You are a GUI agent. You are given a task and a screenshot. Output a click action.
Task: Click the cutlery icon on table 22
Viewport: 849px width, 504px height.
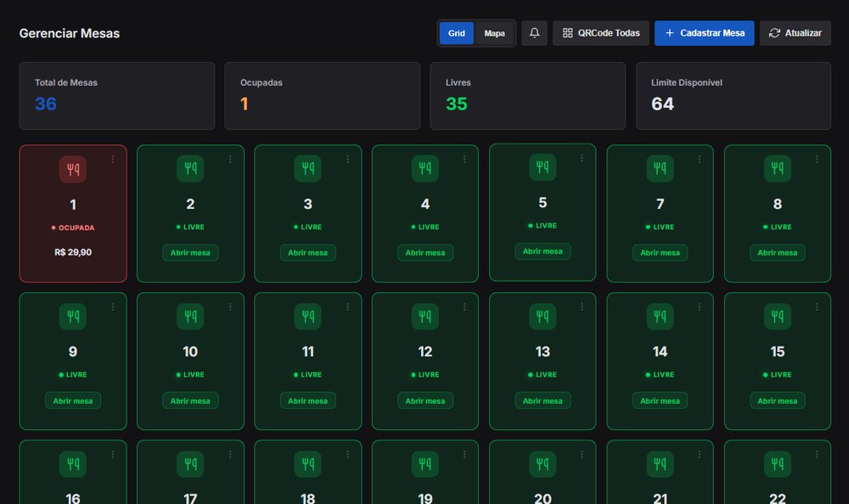pyautogui.click(x=778, y=464)
